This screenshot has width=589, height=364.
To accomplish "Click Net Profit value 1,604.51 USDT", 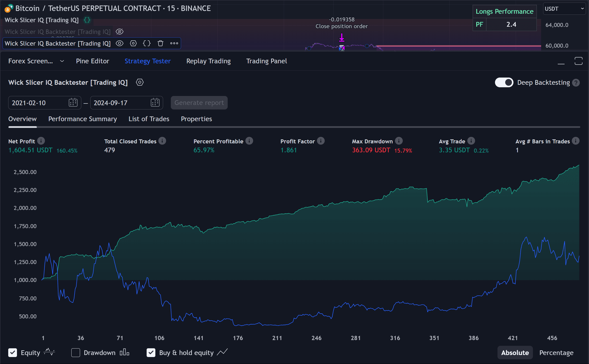I will coord(30,150).
